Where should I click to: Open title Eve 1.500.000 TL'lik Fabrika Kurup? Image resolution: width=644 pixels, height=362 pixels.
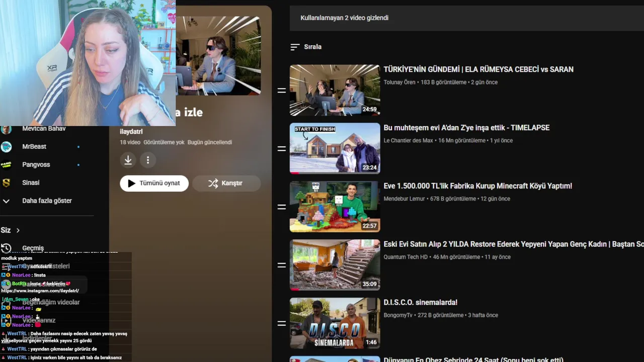pos(477,186)
